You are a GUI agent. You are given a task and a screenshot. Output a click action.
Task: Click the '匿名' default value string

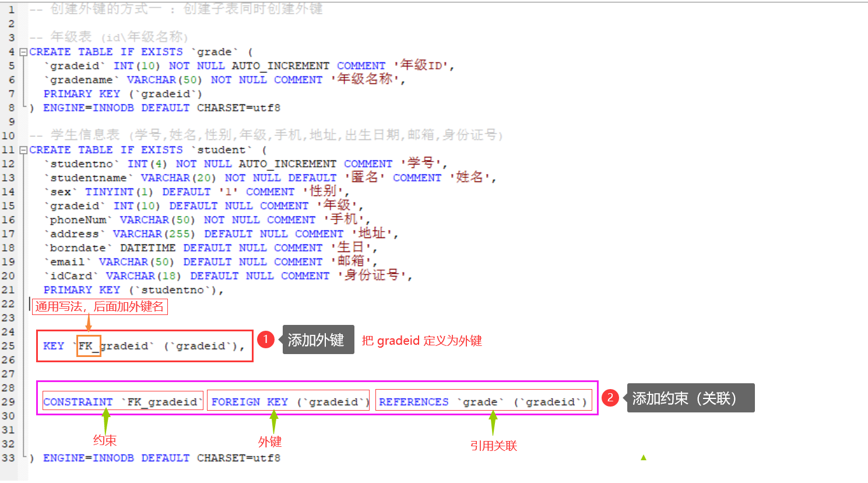tap(364, 177)
